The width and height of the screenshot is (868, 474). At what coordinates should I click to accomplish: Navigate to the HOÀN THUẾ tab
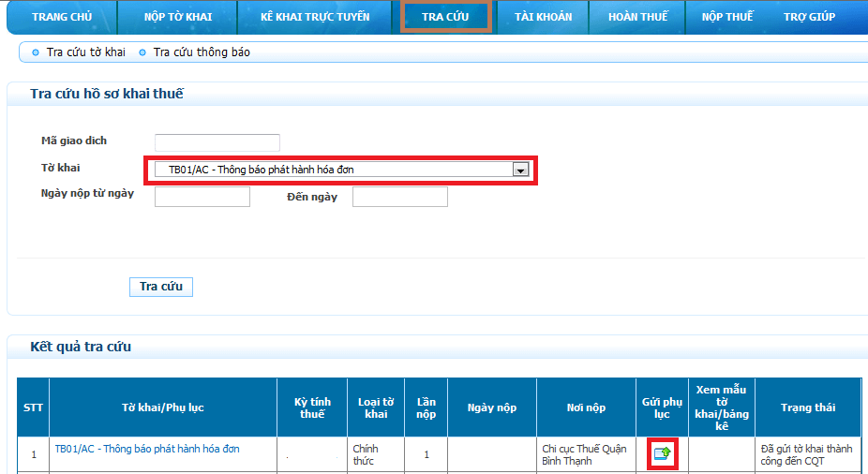click(637, 17)
